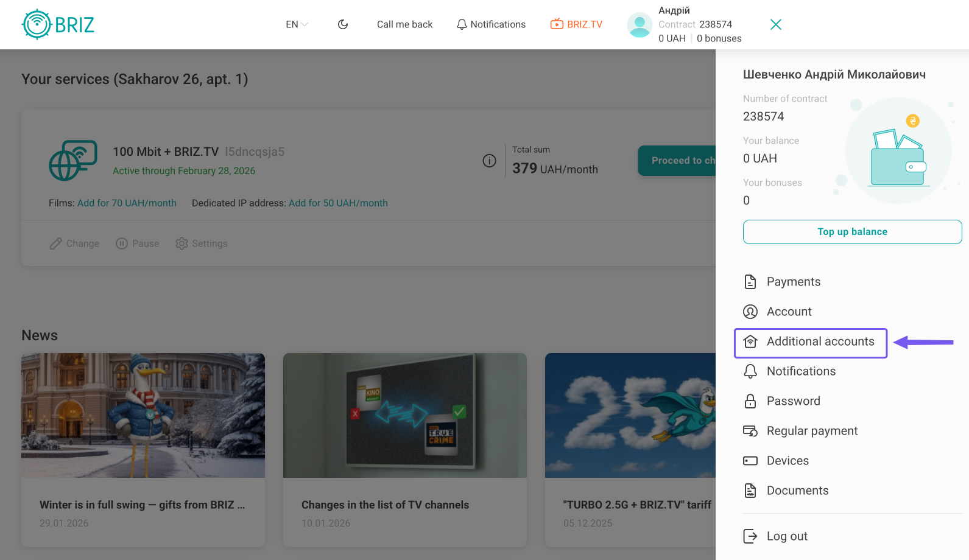Open Additional accounts menu item
The height and width of the screenshot is (560, 969).
[820, 341]
